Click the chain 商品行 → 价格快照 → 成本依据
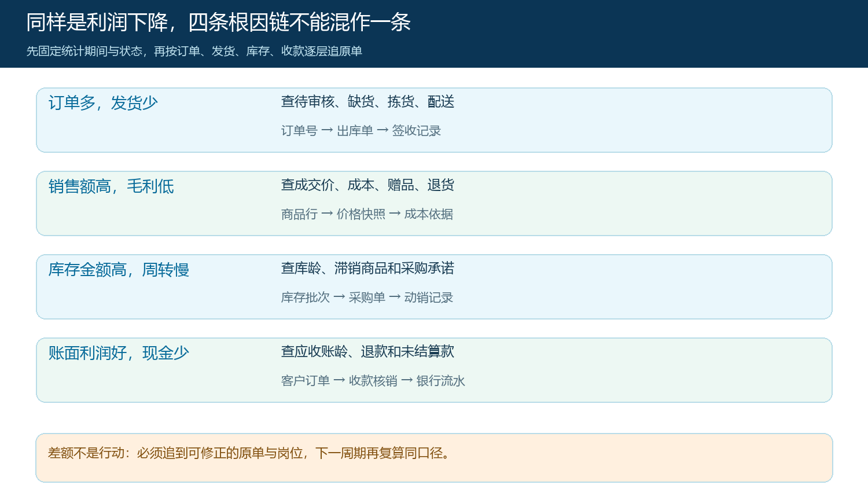 click(x=367, y=214)
